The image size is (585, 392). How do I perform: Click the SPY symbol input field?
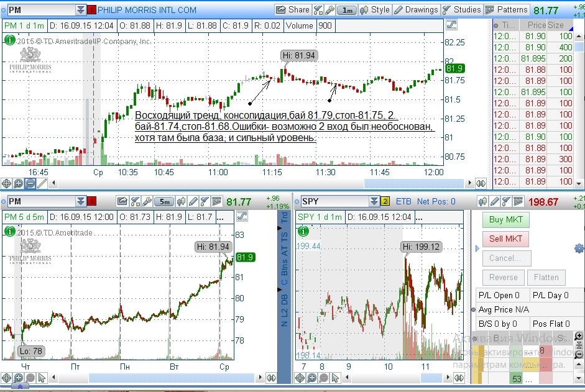[334, 202]
